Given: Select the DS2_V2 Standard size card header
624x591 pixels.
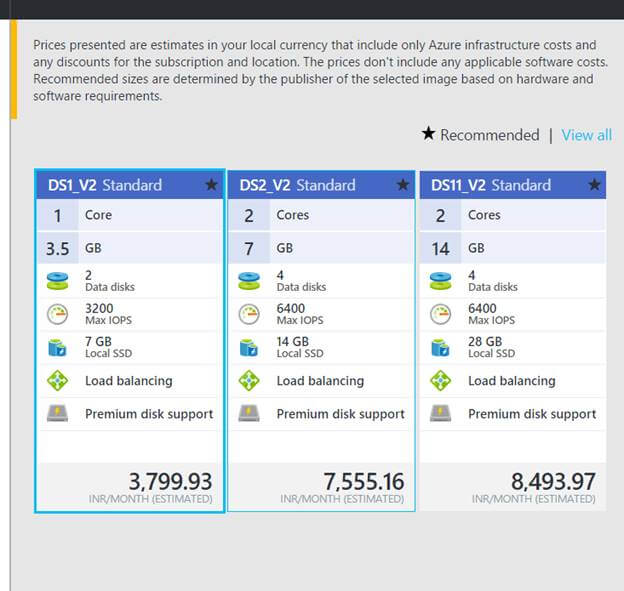Looking at the screenshot, I should tap(321, 185).
